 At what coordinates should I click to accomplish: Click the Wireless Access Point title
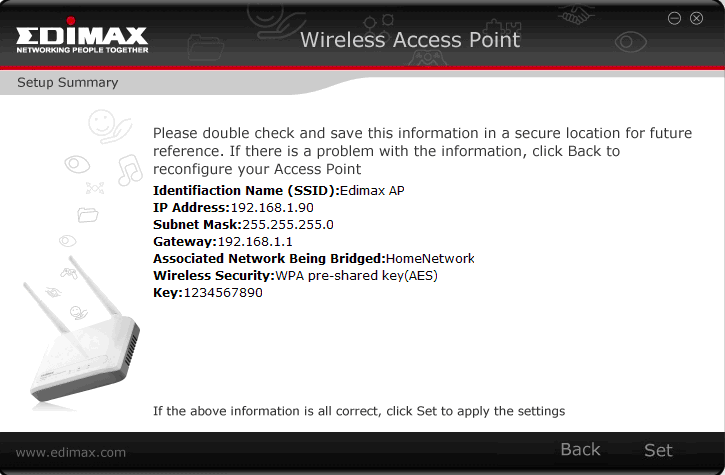(x=410, y=40)
